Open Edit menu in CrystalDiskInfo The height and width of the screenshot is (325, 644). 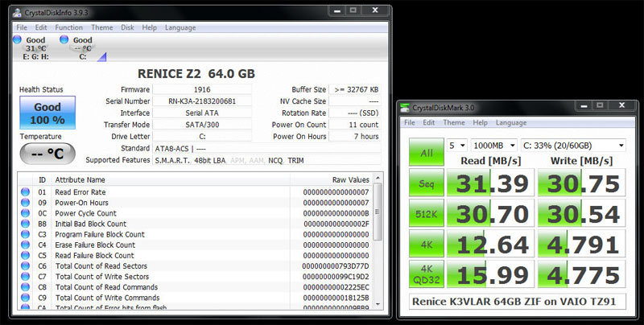(41, 27)
